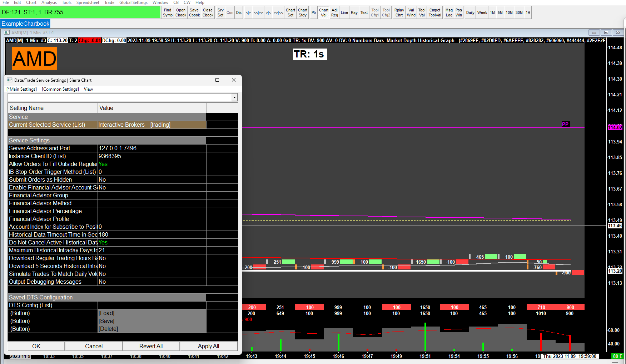Click the Find Symbol toolbar button
Viewport: 626px width, 364px height.
click(168, 12)
